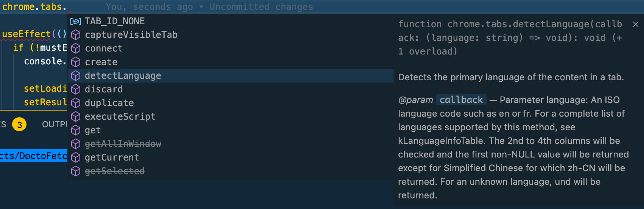644x209 pixels.
Task: Click the DoctoFetch path in the terminal
Action: (33, 156)
